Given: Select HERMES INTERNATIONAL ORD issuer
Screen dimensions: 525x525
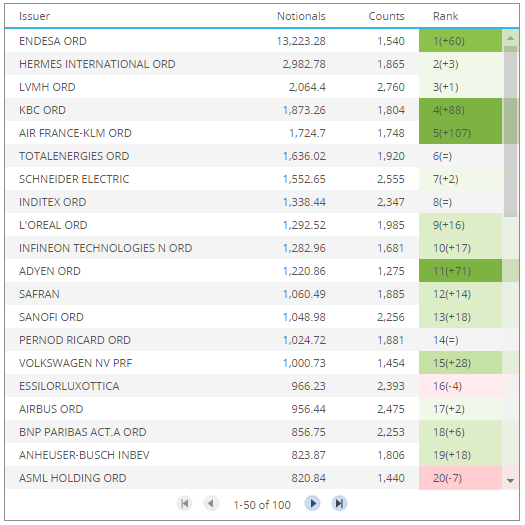Looking at the screenshot, I should pos(97,64).
